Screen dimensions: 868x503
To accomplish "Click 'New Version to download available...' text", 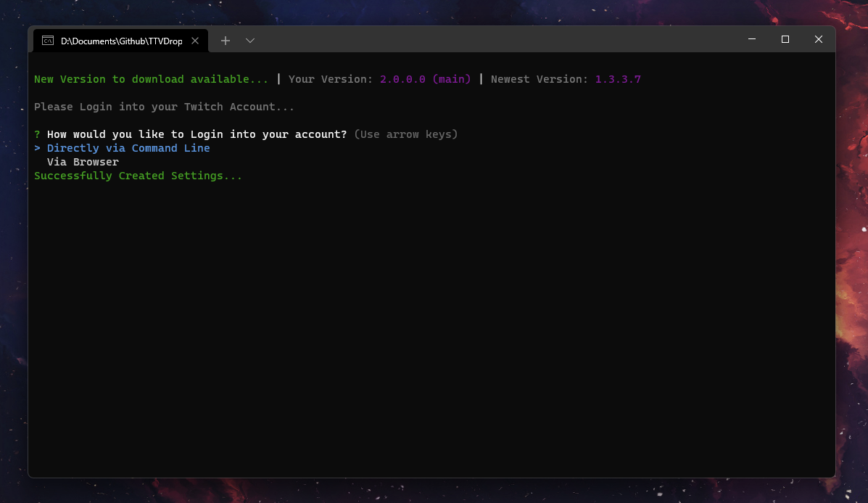I will (x=151, y=79).
